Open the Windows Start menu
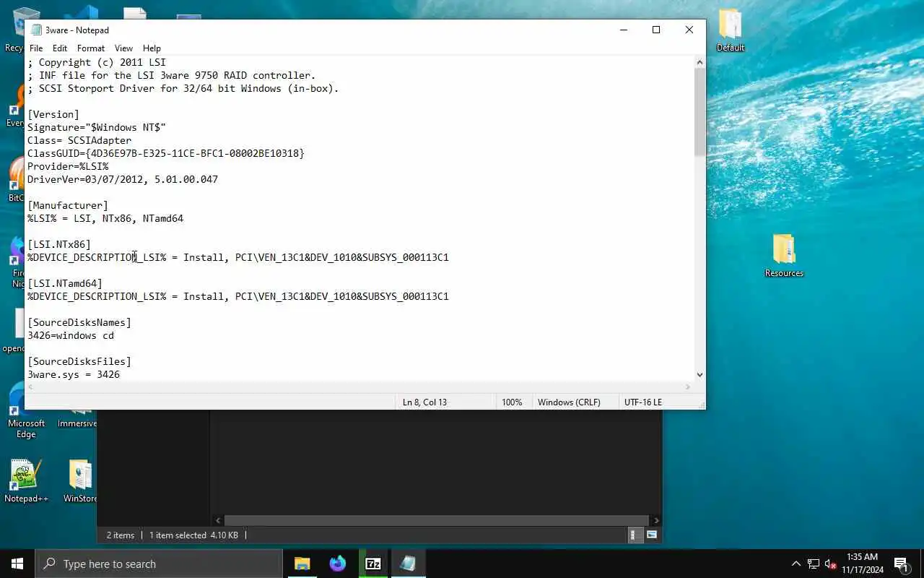This screenshot has height=578, width=924. click(x=17, y=564)
